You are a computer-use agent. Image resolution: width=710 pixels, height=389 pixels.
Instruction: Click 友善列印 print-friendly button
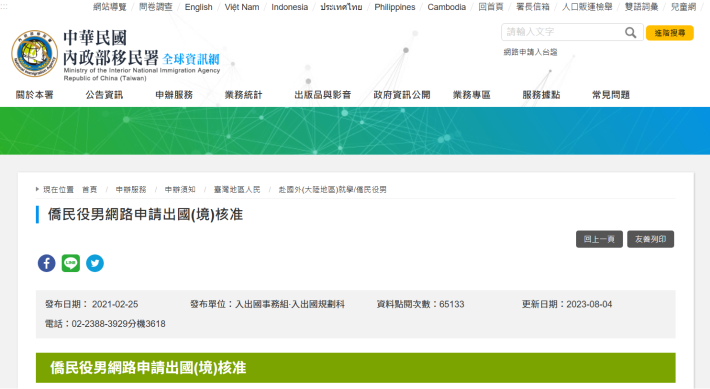[x=651, y=239]
